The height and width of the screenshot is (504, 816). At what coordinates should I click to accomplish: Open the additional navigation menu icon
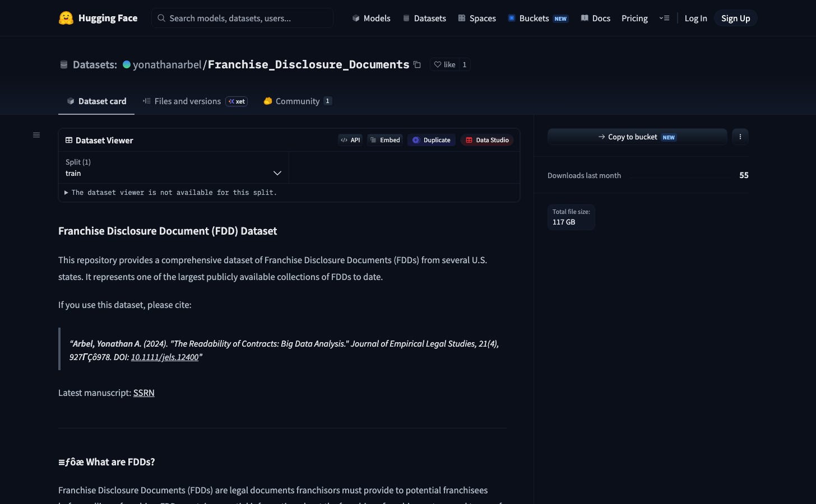click(x=664, y=18)
